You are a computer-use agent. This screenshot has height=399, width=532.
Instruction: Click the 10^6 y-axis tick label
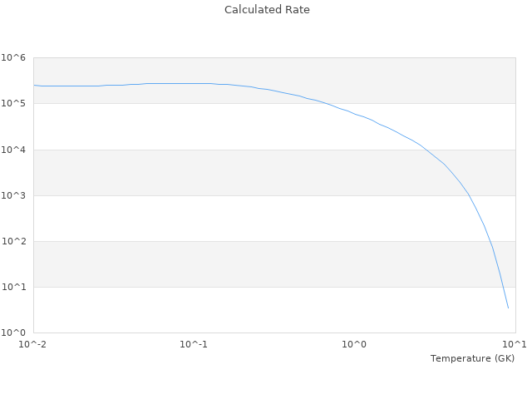(14, 58)
